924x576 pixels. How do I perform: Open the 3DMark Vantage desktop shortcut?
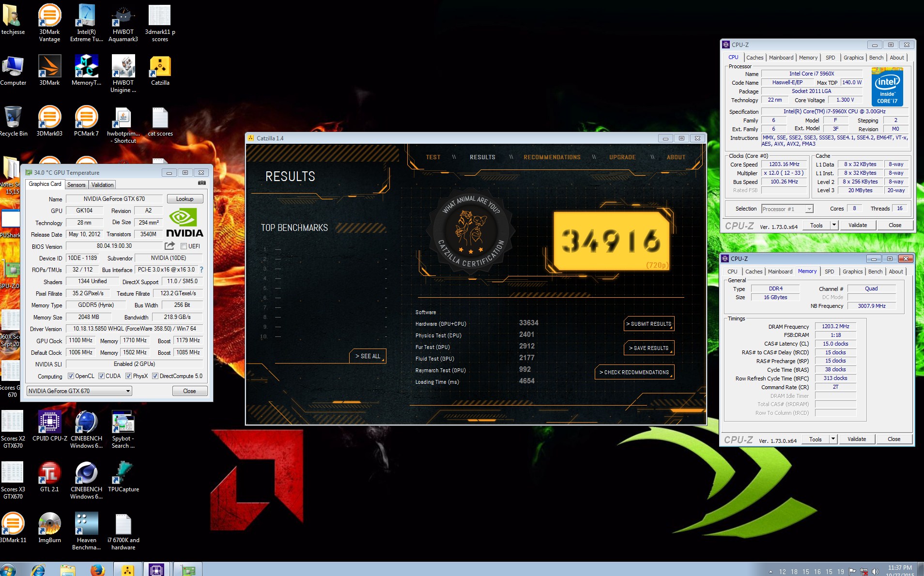click(x=49, y=22)
